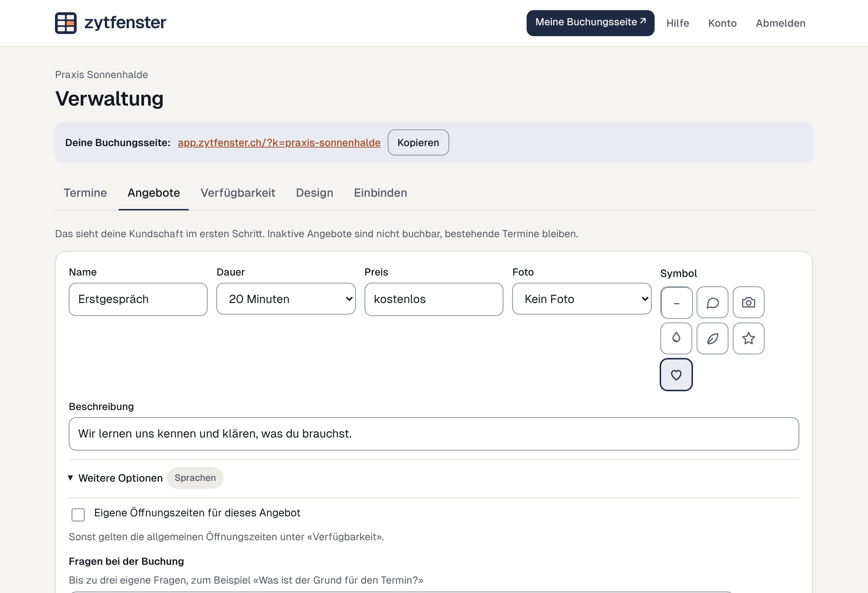This screenshot has height=593, width=868.
Task: Click Abmelden to log out
Action: tap(780, 23)
